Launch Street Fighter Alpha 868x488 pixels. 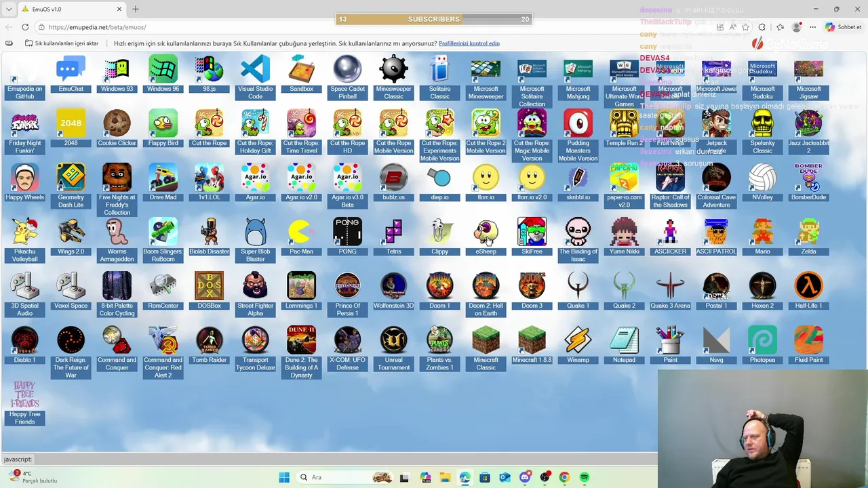click(255, 294)
